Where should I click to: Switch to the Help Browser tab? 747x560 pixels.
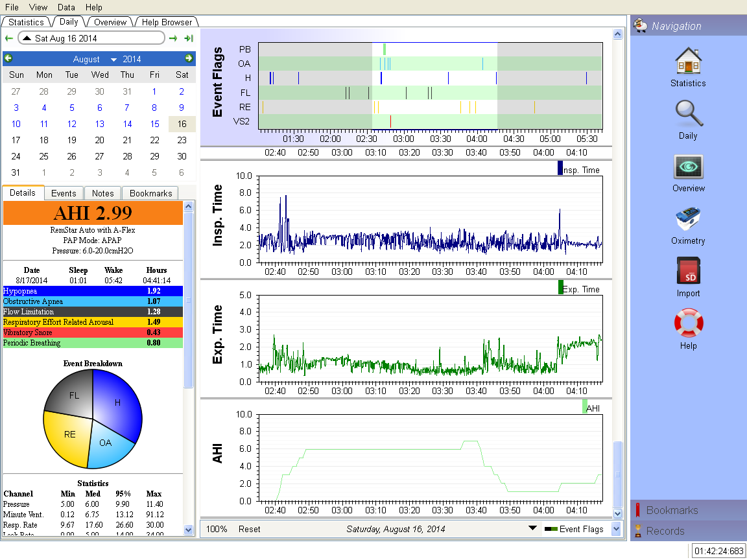(x=167, y=22)
